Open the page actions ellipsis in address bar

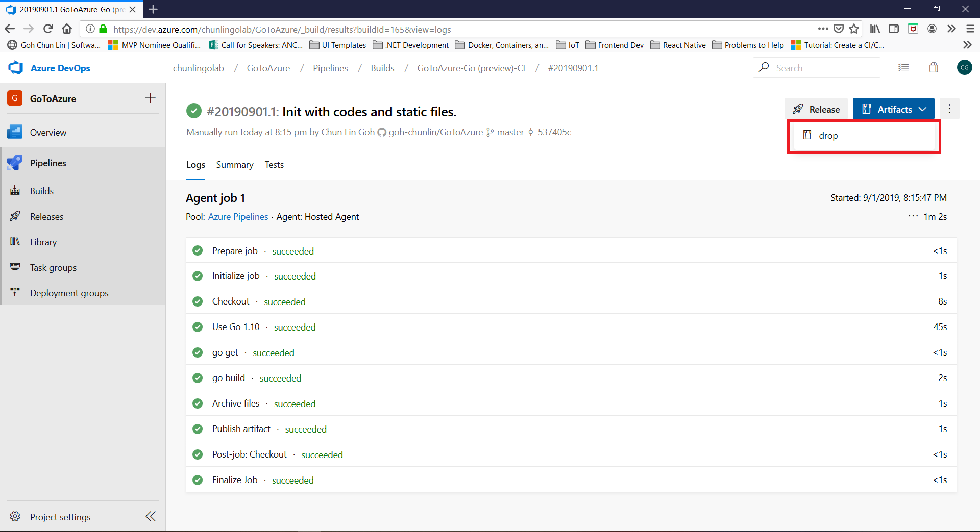[823, 29]
